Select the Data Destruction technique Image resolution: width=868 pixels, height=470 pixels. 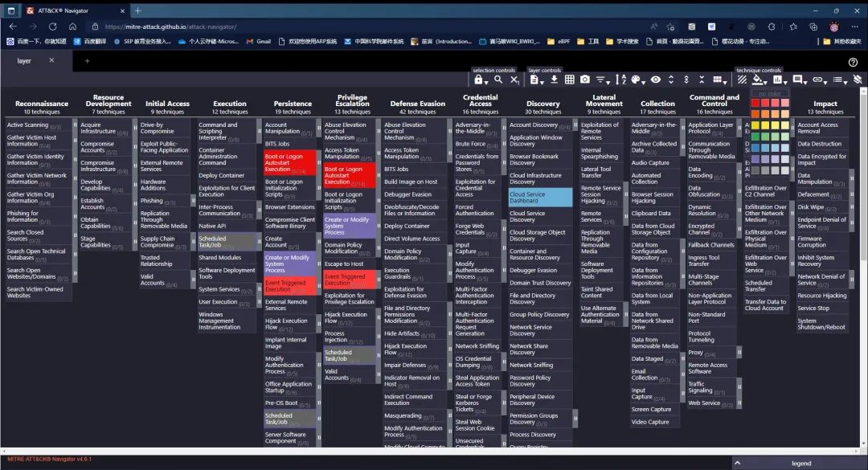click(821, 144)
